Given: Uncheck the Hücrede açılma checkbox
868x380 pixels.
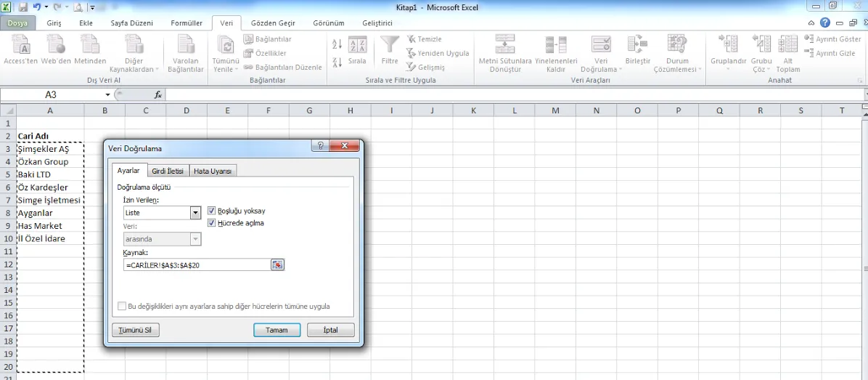Looking at the screenshot, I should [212, 223].
